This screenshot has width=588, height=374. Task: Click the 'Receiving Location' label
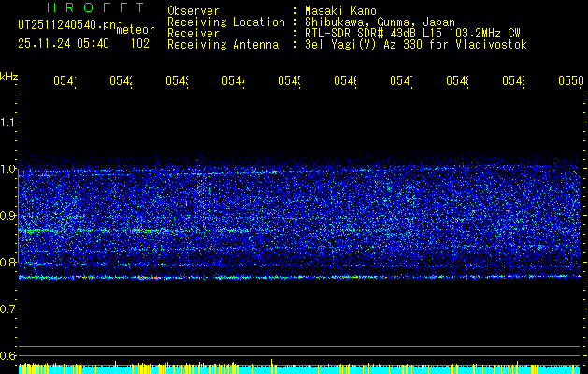[226, 22]
